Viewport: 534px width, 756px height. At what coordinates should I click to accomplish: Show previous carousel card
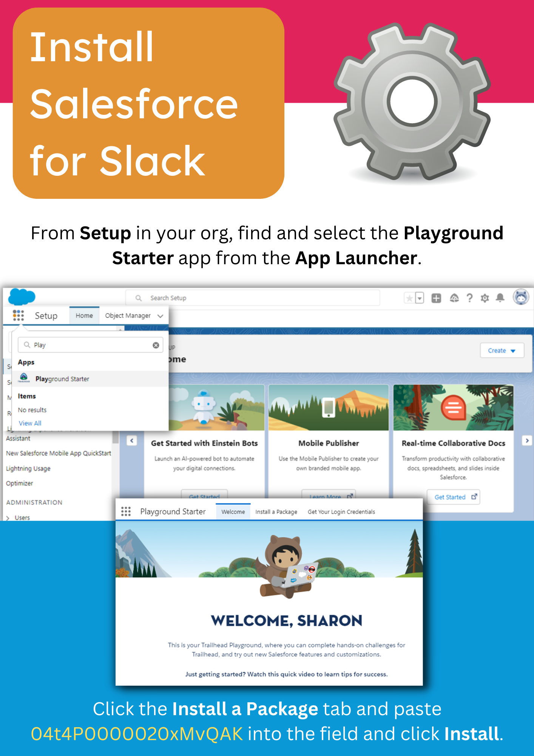pyautogui.click(x=132, y=440)
